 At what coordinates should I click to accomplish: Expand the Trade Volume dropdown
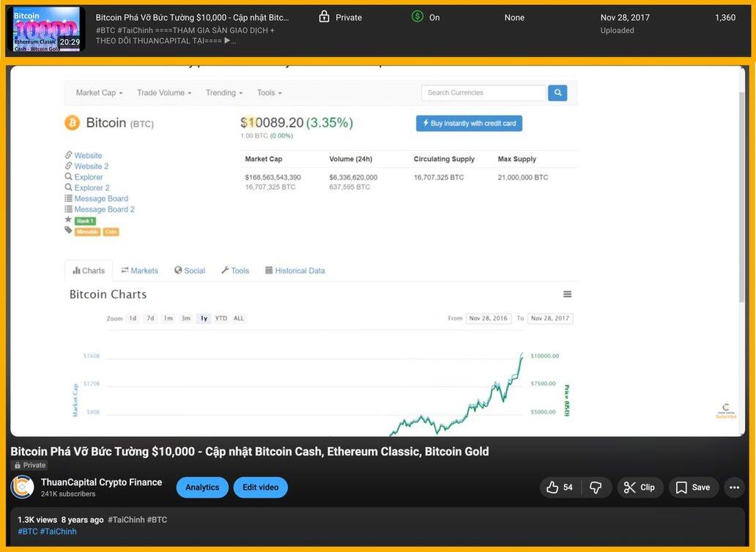click(164, 93)
